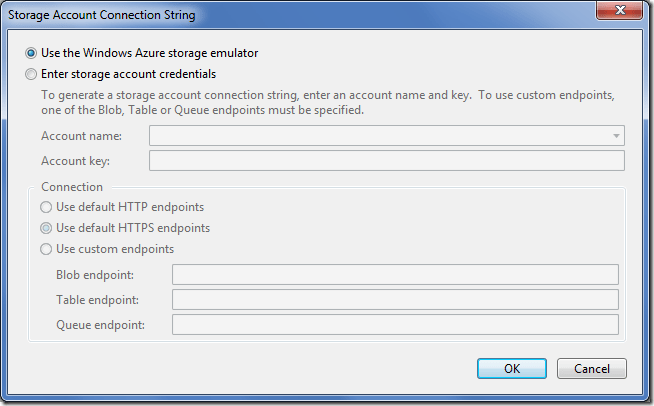Click the Blob endpoint label text

(96, 275)
